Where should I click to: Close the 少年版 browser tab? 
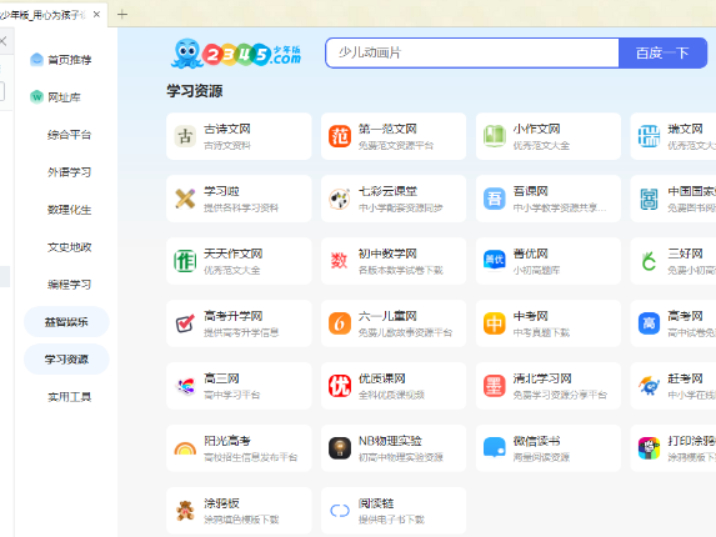96,15
